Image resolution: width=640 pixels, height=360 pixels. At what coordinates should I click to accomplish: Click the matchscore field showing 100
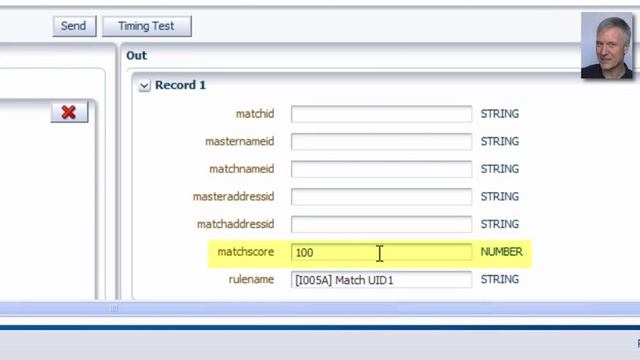pyautogui.click(x=381, y=252)
